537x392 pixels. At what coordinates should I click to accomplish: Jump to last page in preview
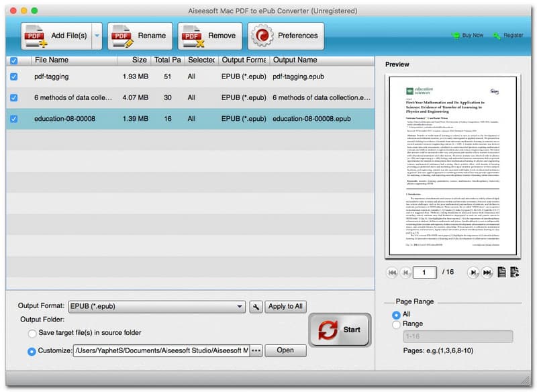coord(487,272)
